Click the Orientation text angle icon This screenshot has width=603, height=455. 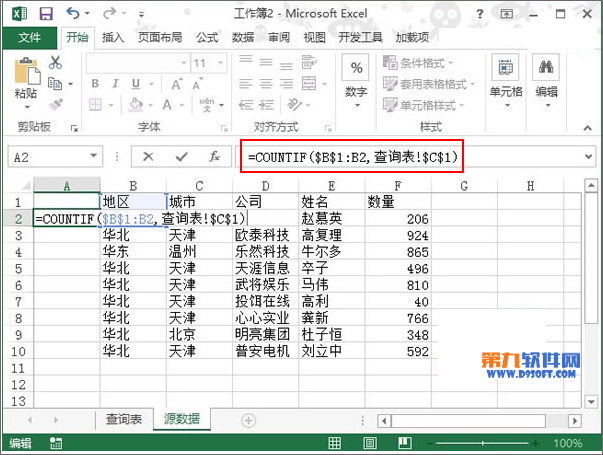tap(295, 104)
